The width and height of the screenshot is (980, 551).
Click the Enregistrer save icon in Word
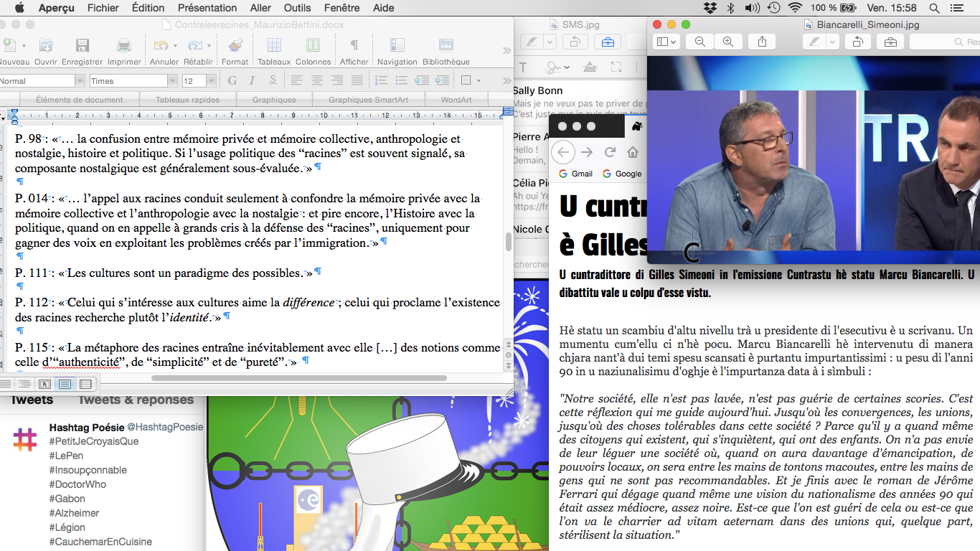82,46
